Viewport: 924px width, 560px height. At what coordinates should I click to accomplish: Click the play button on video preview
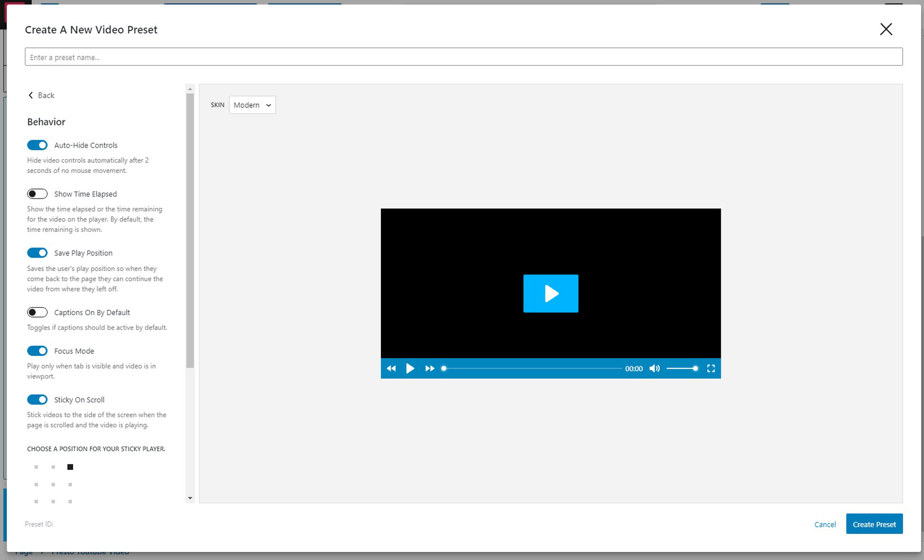pos(551,294)
